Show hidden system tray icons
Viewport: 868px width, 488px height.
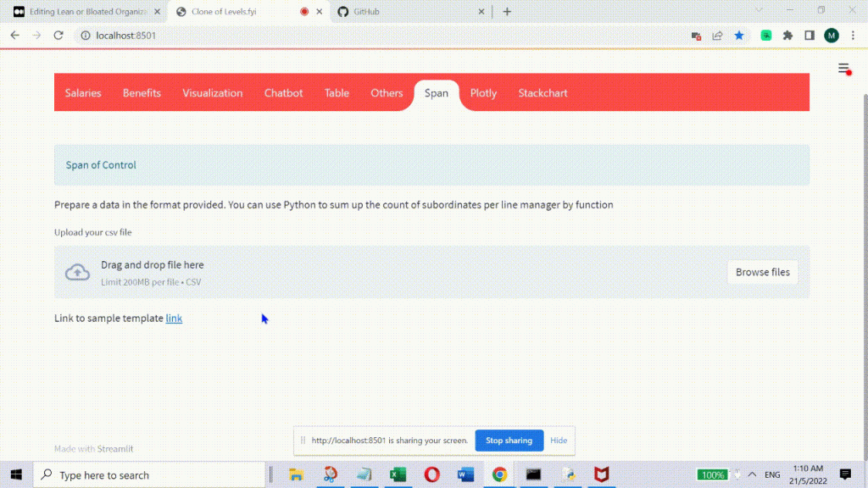(752, 474)
